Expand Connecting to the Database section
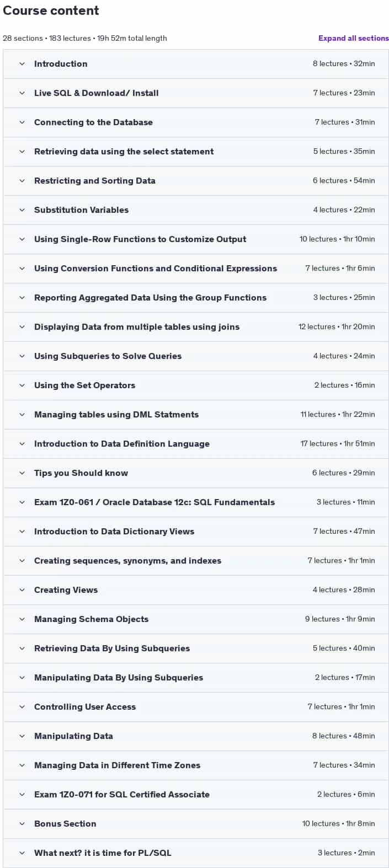Image resolution: width=389 pixels, height=868 pixels. pyautogui.click(x=196, y=122)
